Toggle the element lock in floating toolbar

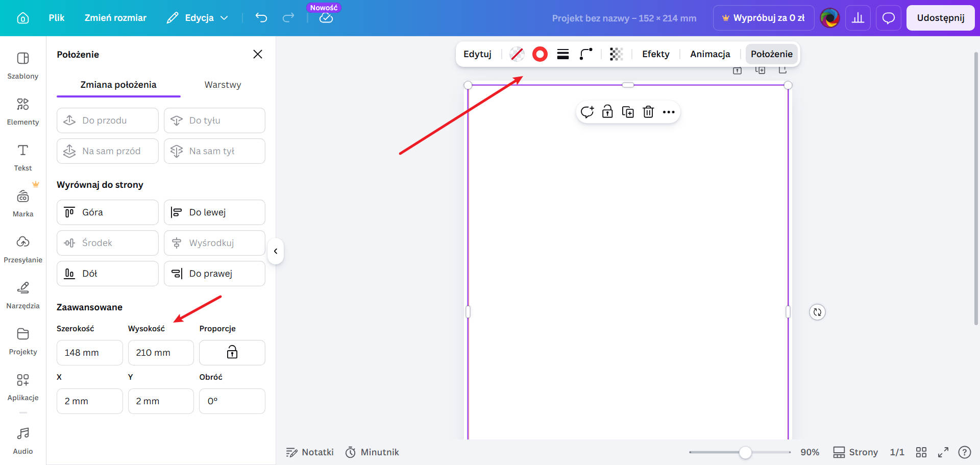(607, 112)
